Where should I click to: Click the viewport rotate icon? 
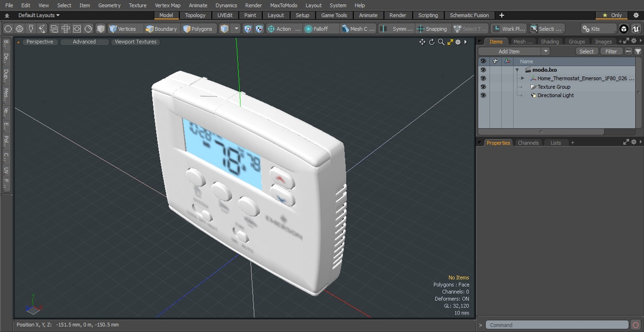point(432,42)
